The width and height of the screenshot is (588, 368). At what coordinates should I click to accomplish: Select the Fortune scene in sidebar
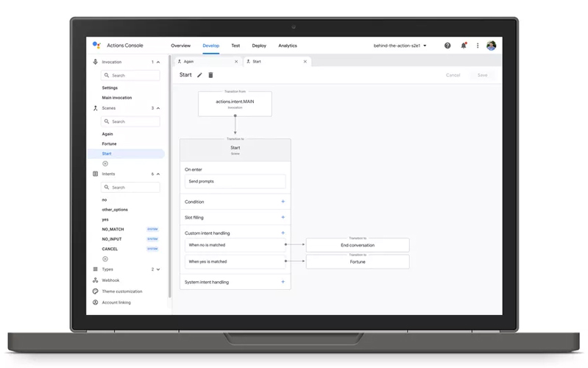point(109,144)
